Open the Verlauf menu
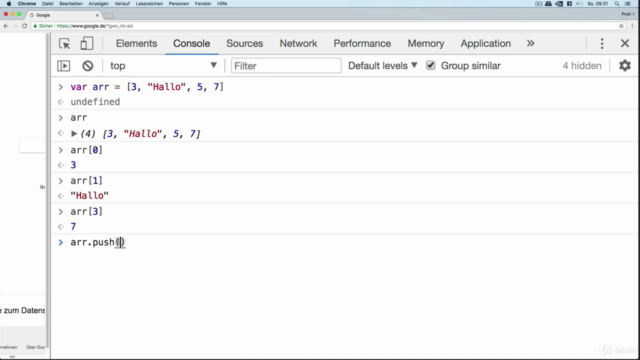640x360 pixels. [122, 4]
